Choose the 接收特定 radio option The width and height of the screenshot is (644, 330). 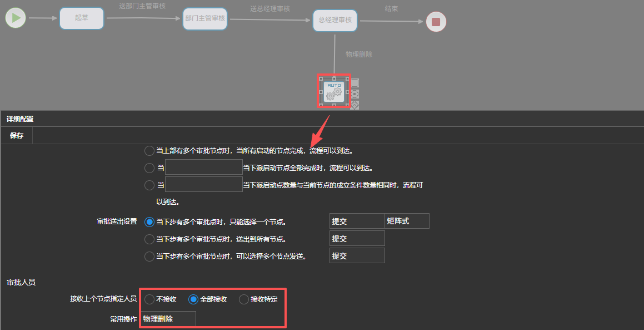click(x=244, y=299)
